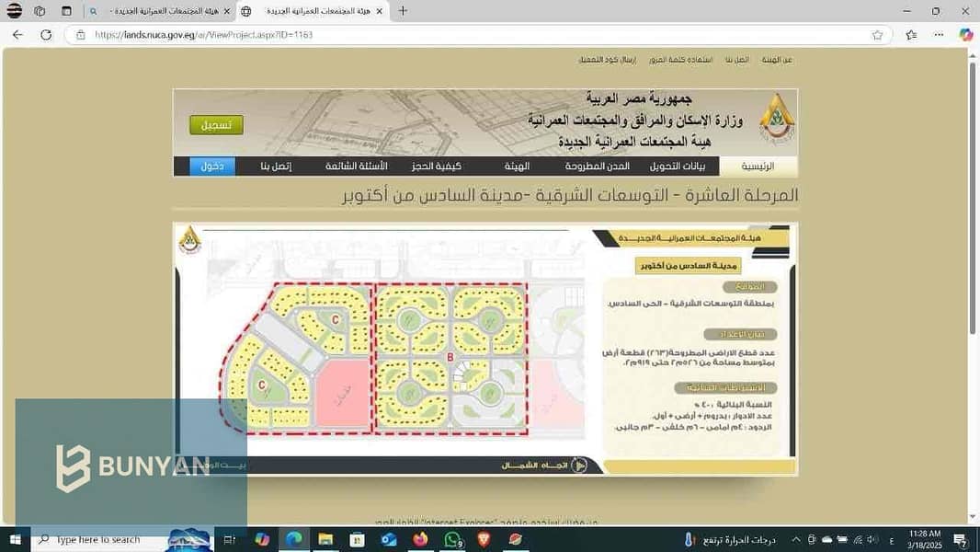Viewport: 980px width, 552px height.
Task: Open the red app icon after Brave
Action: [x=516, y=539]
